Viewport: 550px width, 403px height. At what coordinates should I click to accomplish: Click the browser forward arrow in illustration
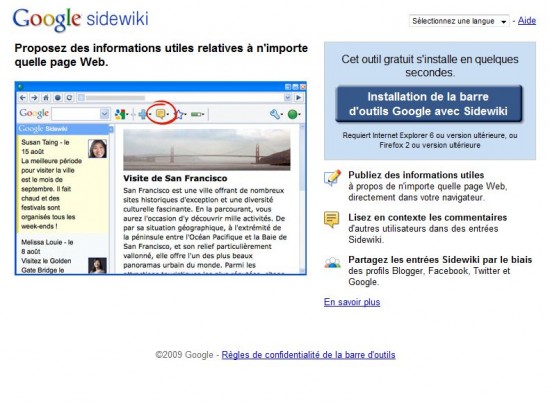point(34,98)
